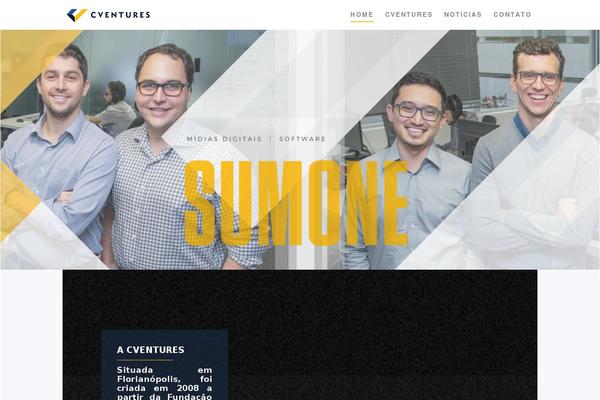The height and width of the screenshot is (400, 600).
Task: Click the CVentures chevron logo icon
Action: point(77,15)
